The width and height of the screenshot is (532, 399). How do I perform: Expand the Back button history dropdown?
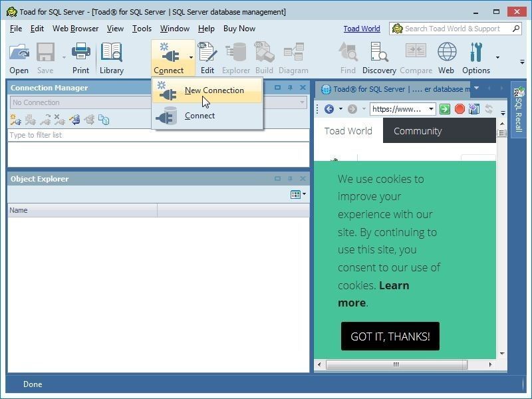pos(340,109)
